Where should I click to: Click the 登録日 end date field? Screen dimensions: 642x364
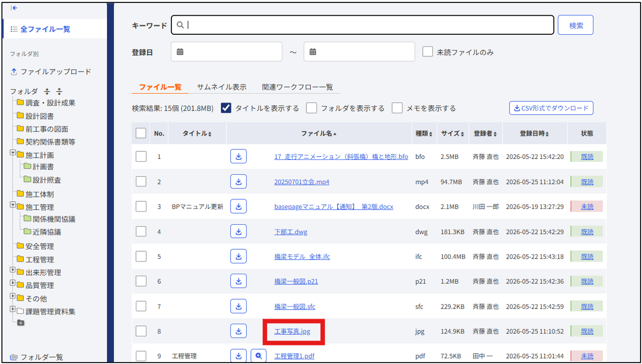359,52
